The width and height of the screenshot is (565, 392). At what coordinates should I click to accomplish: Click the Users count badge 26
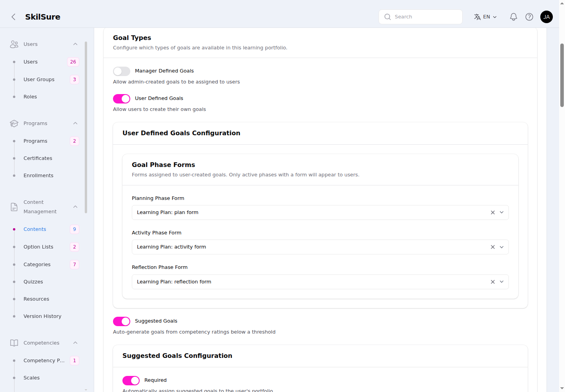point(73,62)
